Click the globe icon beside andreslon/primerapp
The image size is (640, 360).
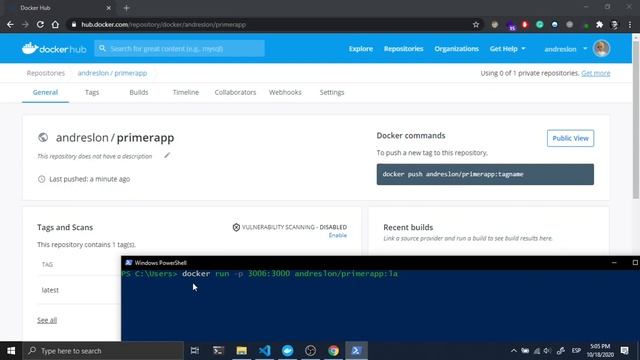coord(43,138)
